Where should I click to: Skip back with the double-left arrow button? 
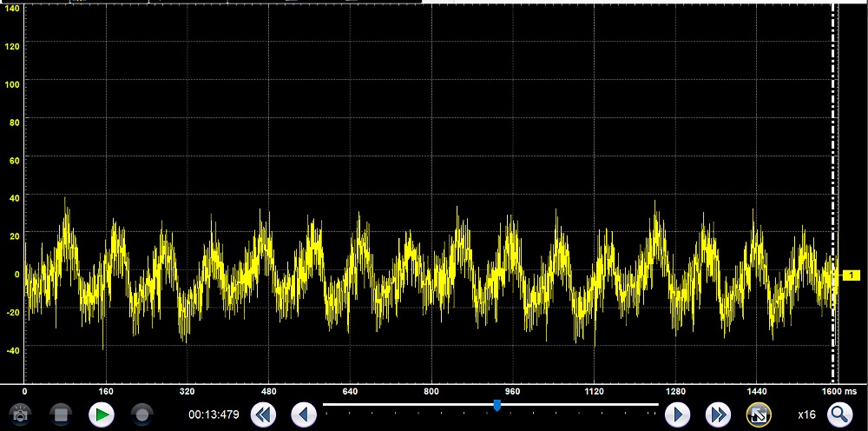(x=263, y=414)
